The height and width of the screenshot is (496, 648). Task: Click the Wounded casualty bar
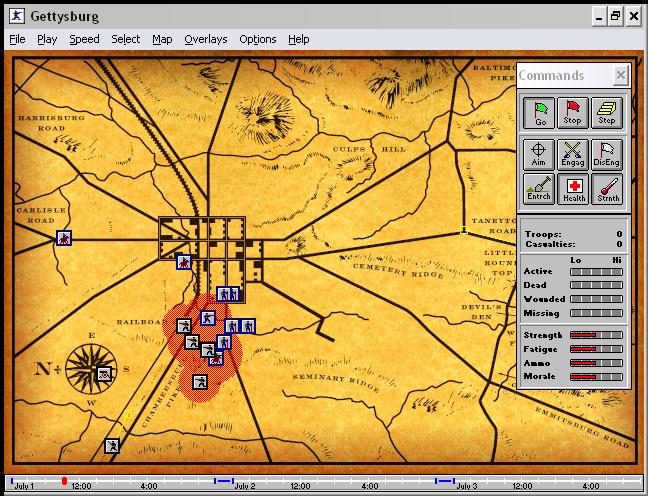[x=596, y=299]
